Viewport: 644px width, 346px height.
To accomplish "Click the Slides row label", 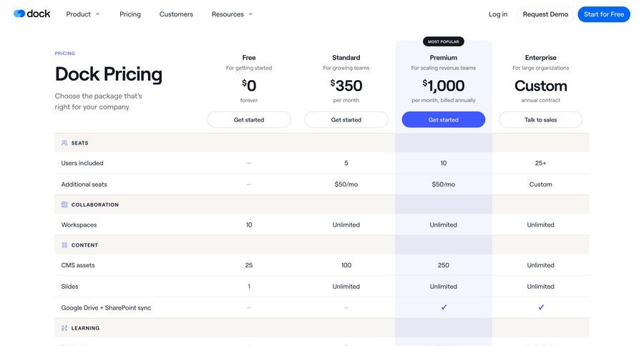I will 70,287.
